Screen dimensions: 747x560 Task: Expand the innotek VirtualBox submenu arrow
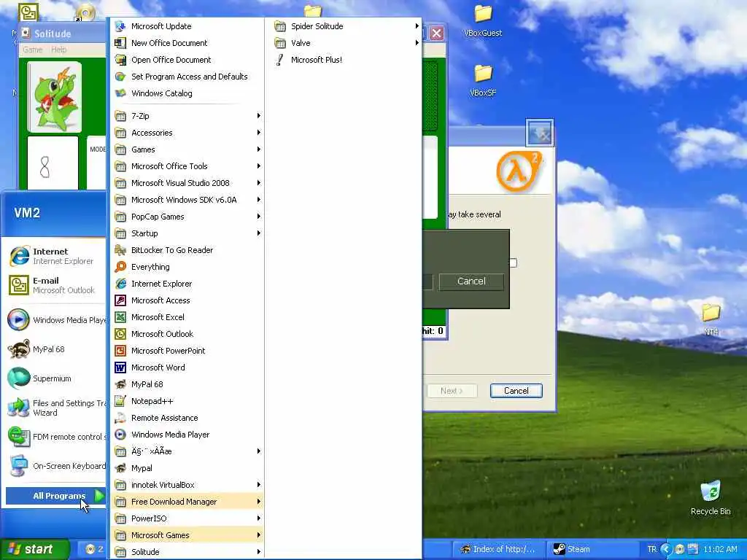(259, 485)
